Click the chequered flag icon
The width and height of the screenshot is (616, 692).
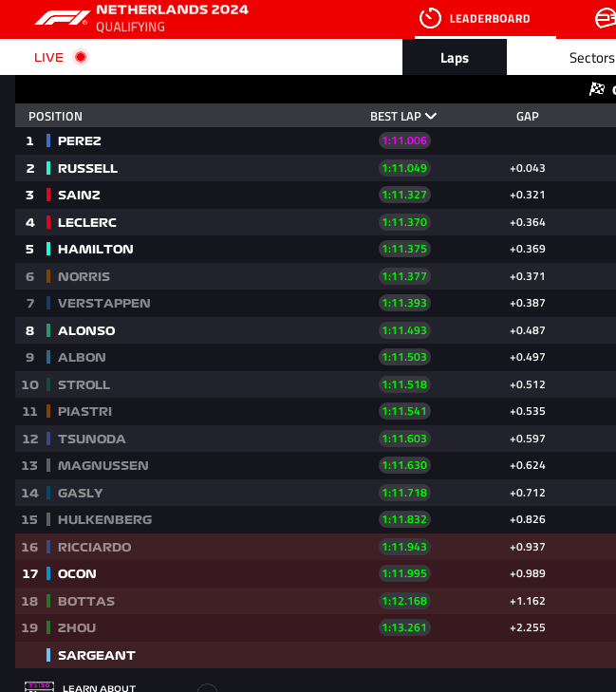point(597,88)
